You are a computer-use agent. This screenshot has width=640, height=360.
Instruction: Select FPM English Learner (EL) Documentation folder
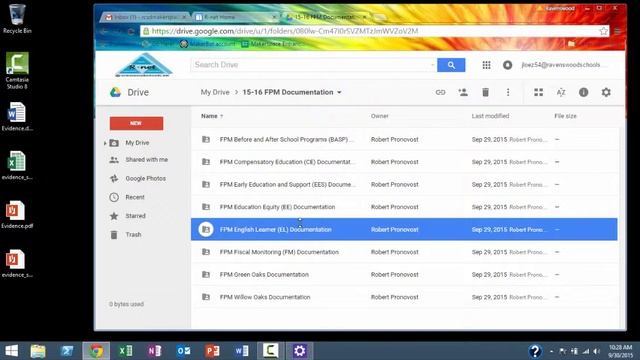point(404,229)
